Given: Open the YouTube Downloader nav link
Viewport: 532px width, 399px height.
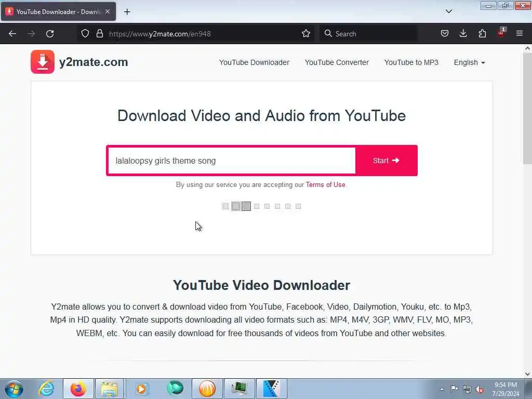Looking at the screenshot, I should tap(254, 62).
